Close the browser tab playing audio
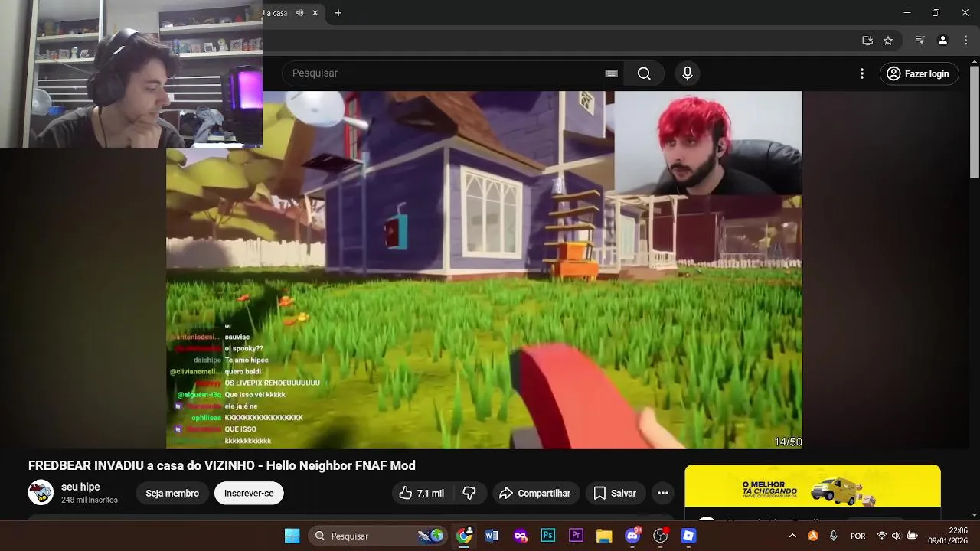Viewport: 980px width, 551px height. 315,13
